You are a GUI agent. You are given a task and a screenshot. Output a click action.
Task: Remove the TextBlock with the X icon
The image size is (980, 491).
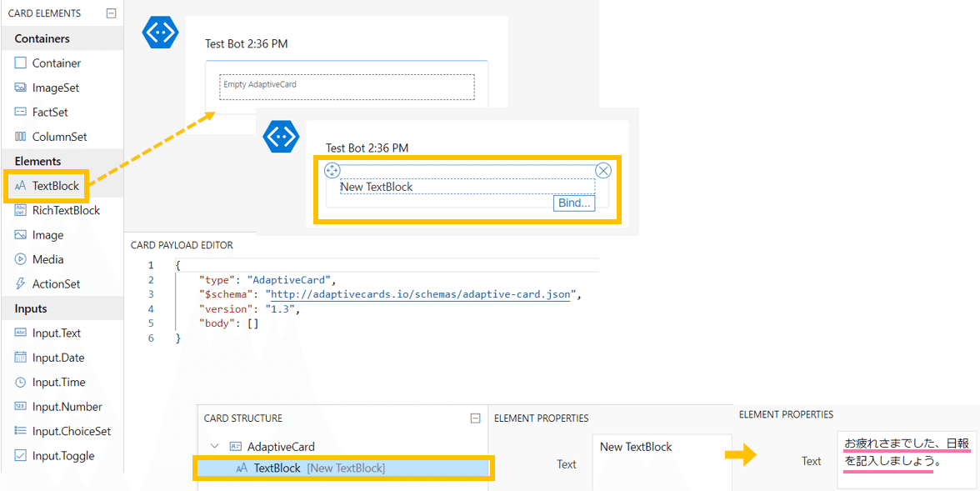(x=603, y=171)
